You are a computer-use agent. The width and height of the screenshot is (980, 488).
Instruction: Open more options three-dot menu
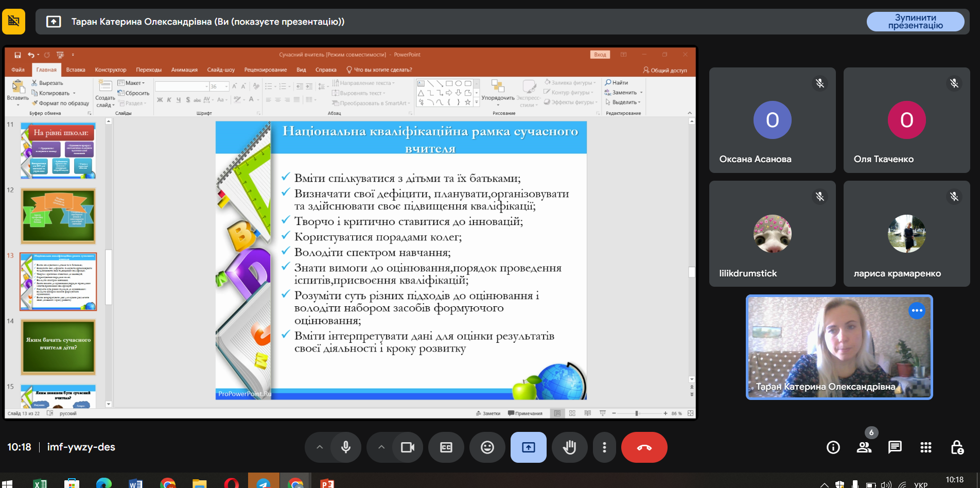click(x=604, y=447)
